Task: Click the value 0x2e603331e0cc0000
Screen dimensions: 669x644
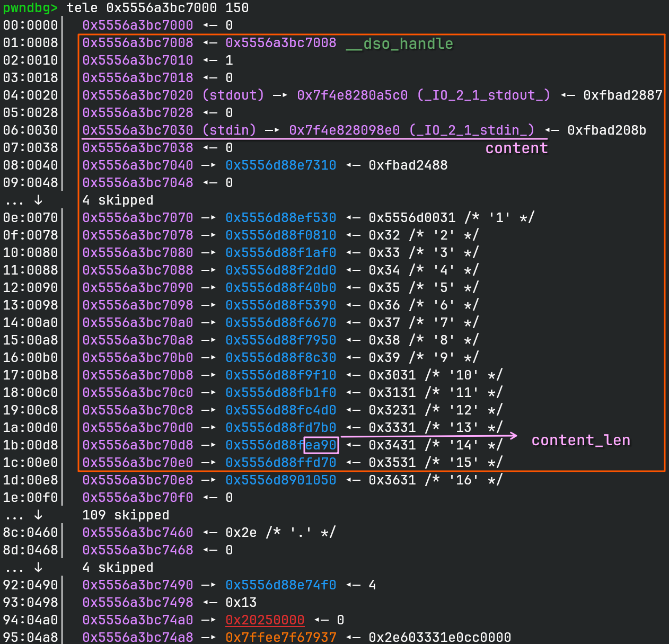Action: click(x=439, y=637)
